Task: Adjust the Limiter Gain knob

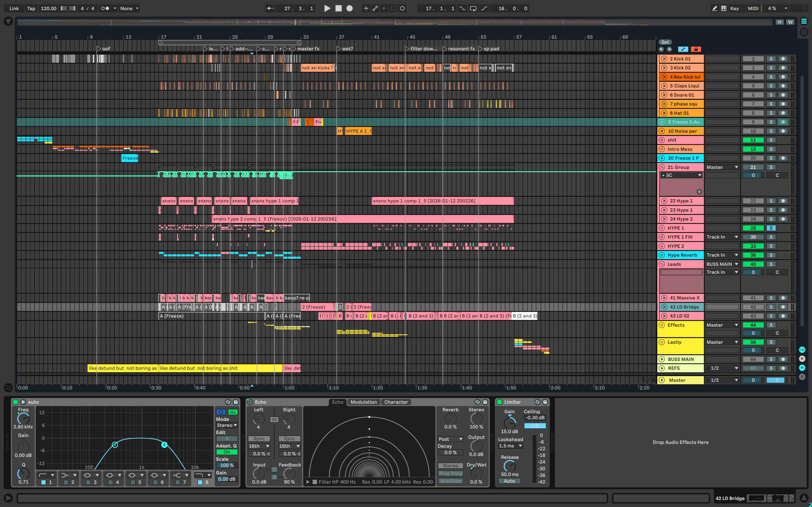Action: pyautogui.click(x=509, y=422)
